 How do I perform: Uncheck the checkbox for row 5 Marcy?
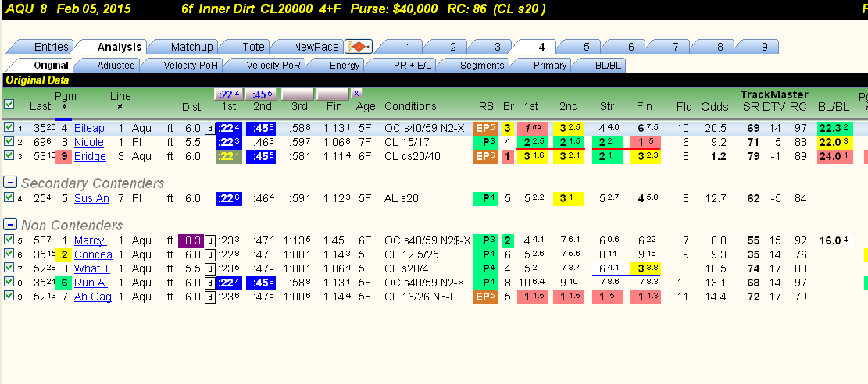coord(9,240)
